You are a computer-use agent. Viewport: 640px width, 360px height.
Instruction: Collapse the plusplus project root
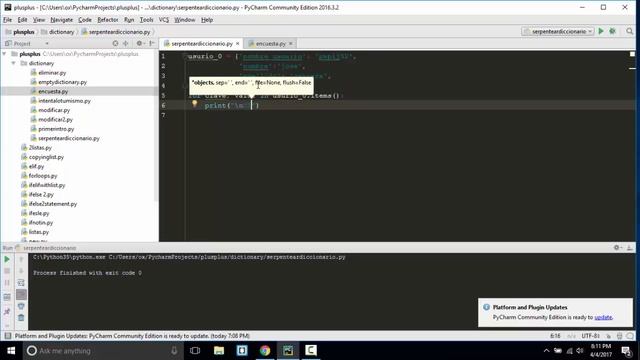click(x=4, y=54)
